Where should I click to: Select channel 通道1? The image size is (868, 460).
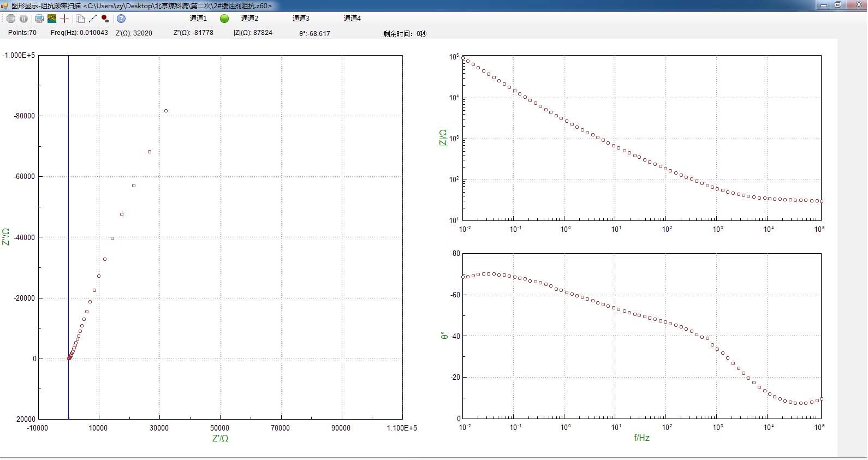pyautogui.click(x=198, y=18)
